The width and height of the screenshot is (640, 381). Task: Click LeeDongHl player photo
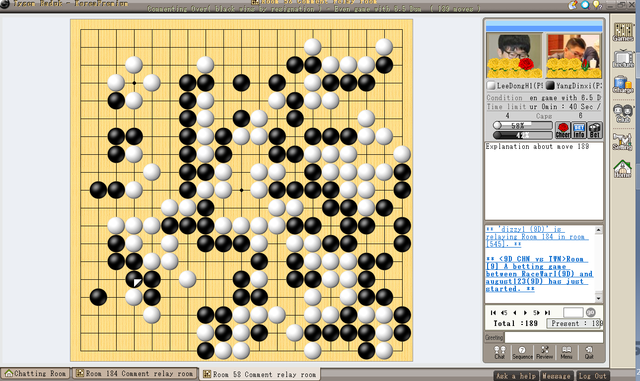[x=514, y=56]
